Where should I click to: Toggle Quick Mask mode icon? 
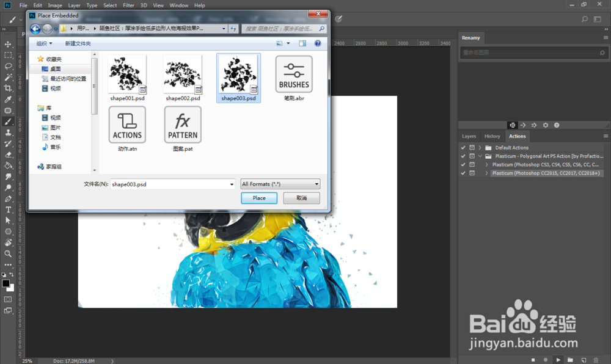8,299
